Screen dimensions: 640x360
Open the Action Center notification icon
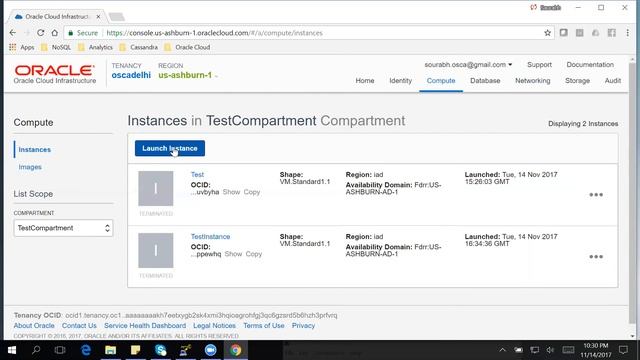point(623,350)
